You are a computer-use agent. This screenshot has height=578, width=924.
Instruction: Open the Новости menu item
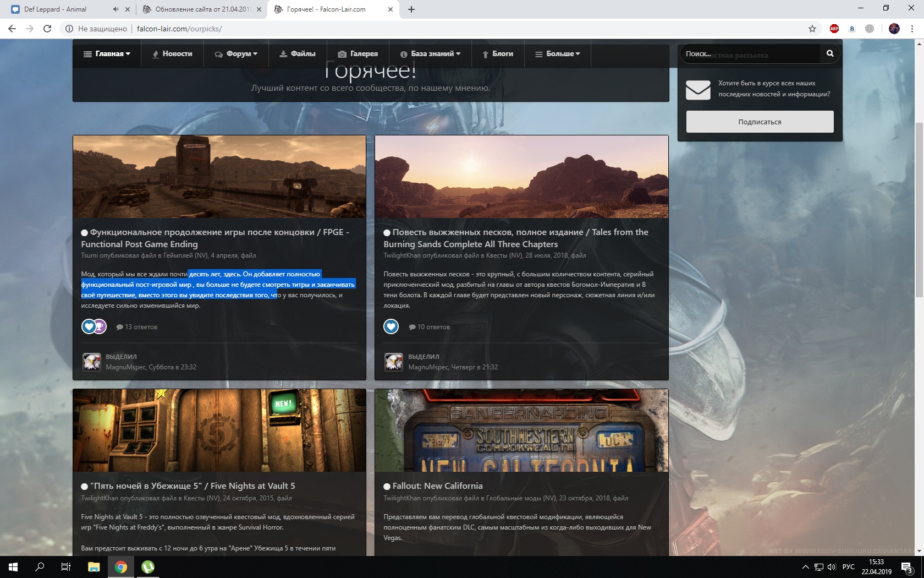pos(172,54)
